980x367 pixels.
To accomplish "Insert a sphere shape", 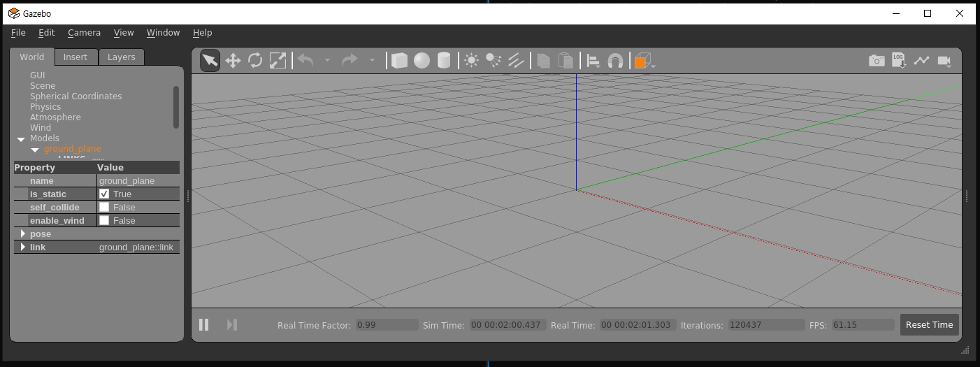I will 421,61.
